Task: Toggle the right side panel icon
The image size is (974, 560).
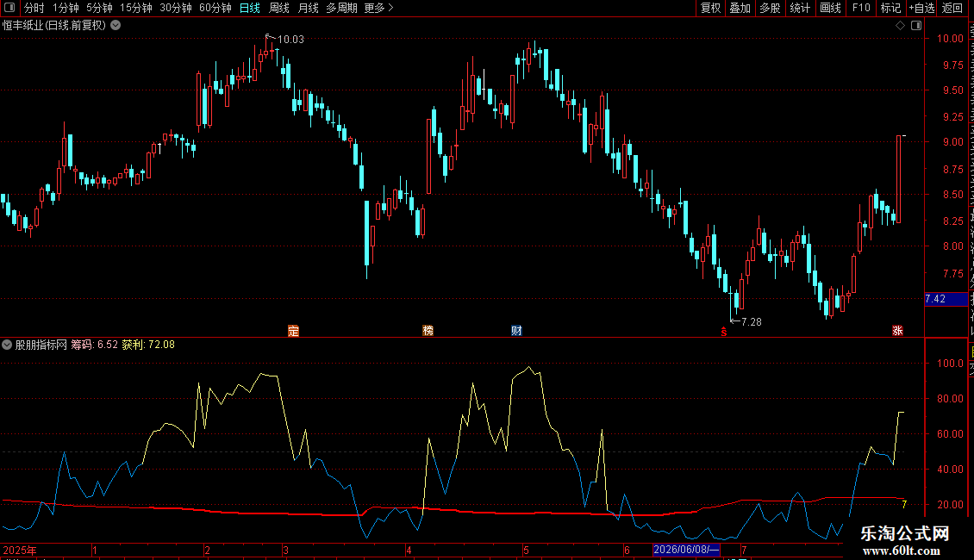Action: (x=916, y=26)
